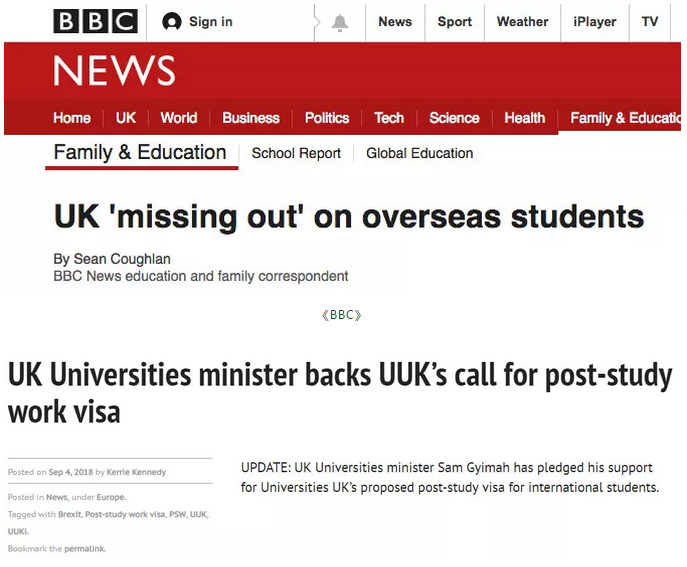Select the Home tab in news navigation
The image size is (687, 567).
tap(72, 118)
